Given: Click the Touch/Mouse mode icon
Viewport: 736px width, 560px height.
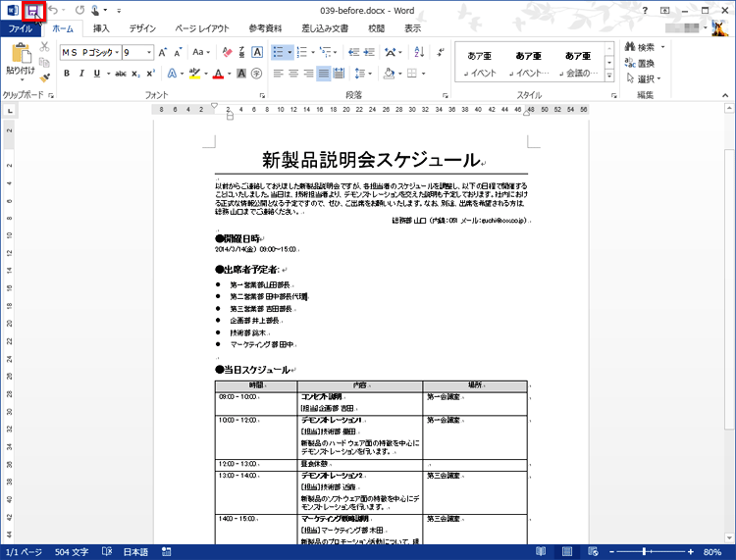Looking at the screenshot, I should click(x=95, y=11).
